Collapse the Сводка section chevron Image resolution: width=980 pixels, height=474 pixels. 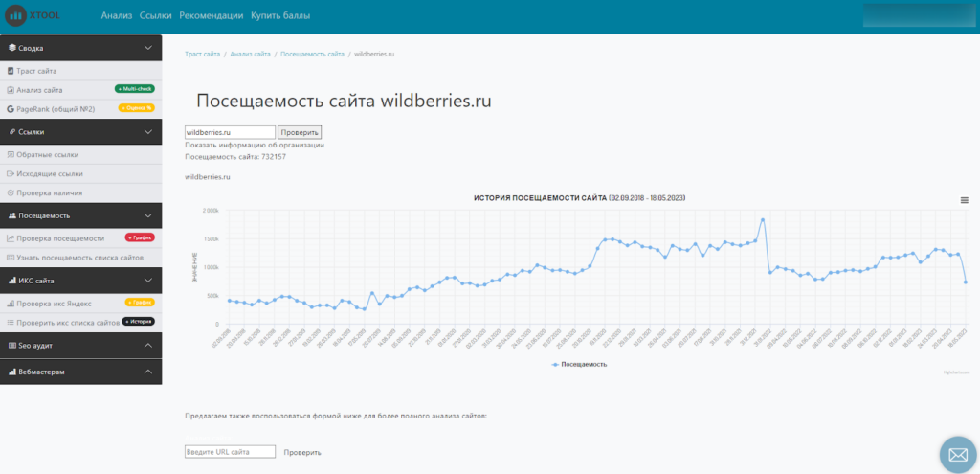[x=148, y=48]
